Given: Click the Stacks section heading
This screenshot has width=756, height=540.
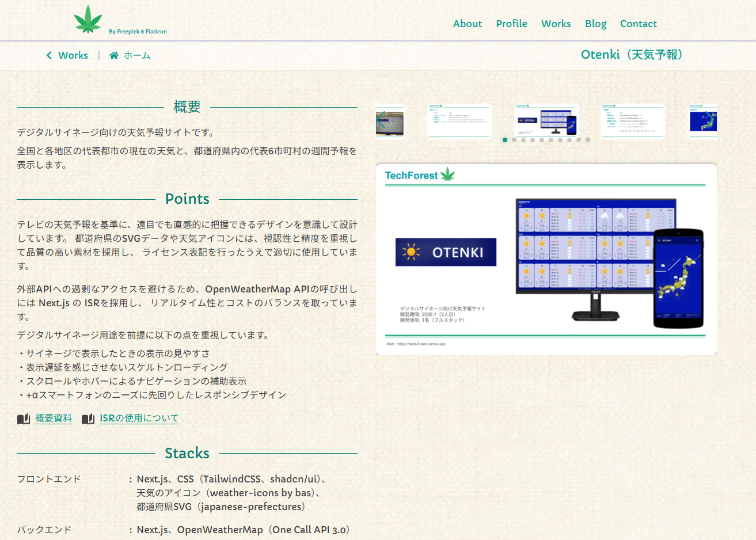Looking at the screenshot, I should coord(187,454).
